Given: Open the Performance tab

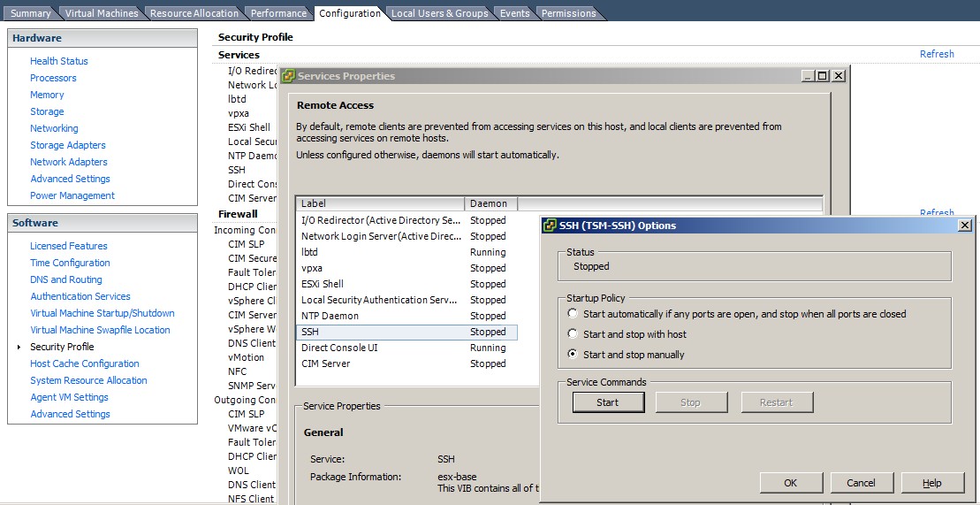Looking at the screenshot, I should coord(278,13).
